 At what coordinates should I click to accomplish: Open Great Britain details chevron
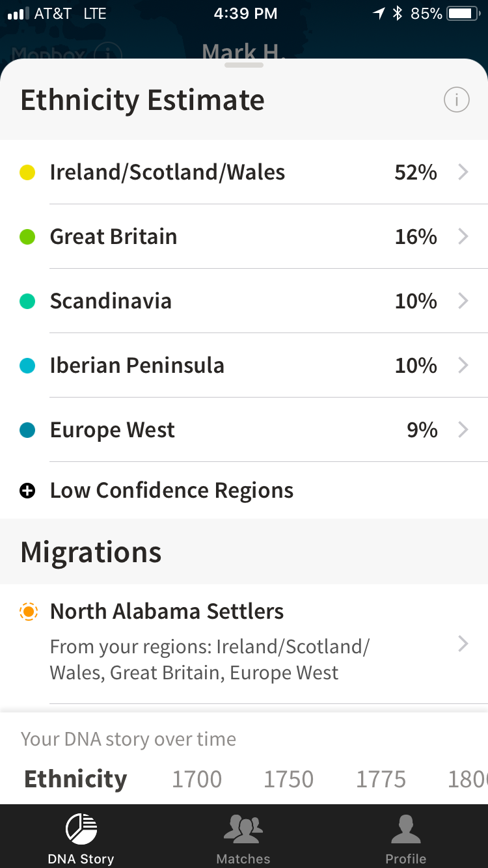click(x=463, y=237)
